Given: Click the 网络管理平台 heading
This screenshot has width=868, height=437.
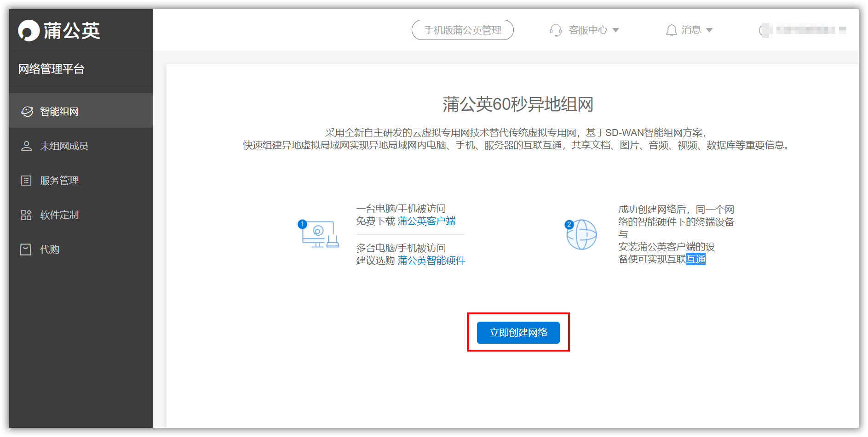Looking at the screenshot, I should 52,69.
